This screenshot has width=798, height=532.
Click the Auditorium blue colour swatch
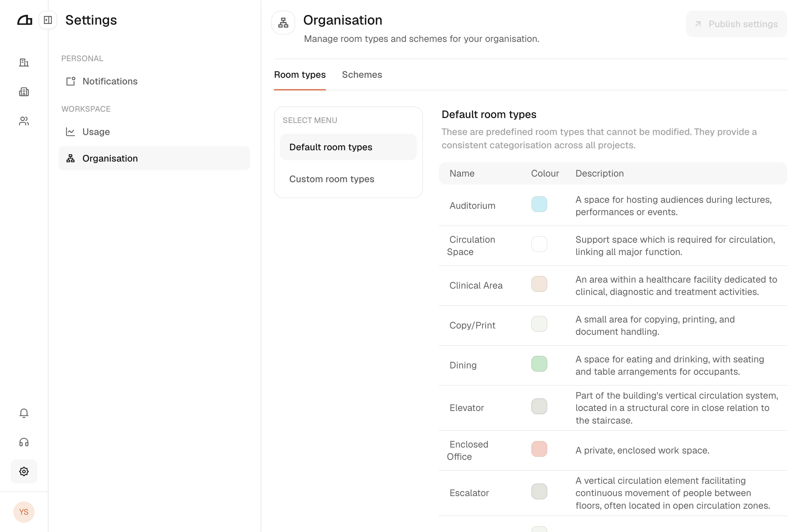pyautogui.click(x=539, y=204)
